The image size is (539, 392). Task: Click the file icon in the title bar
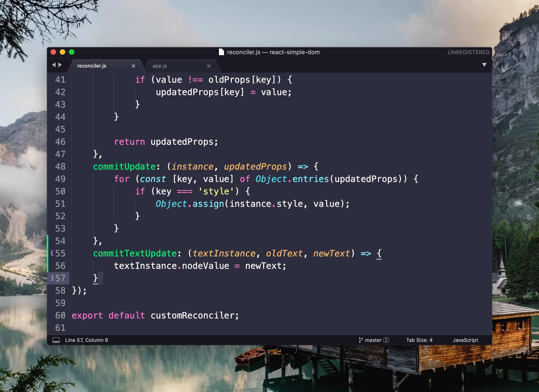point(221,52)
